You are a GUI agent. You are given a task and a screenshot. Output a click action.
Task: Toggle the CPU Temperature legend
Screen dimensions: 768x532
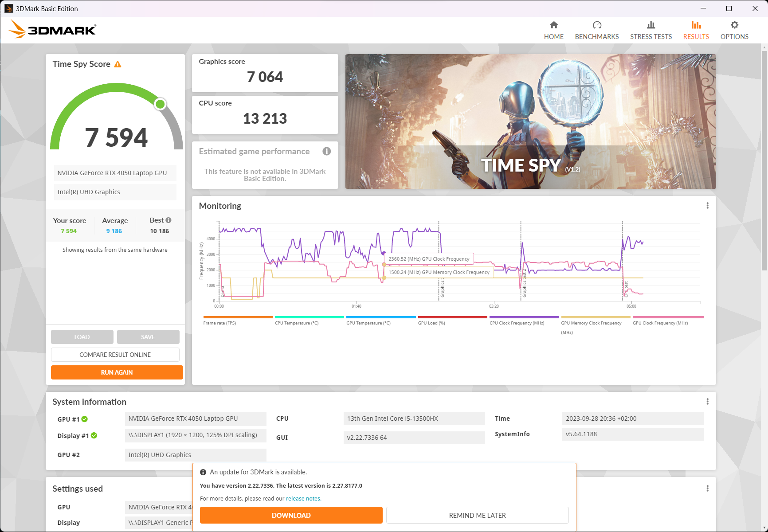pyautogui.click(x=309, y=321)
